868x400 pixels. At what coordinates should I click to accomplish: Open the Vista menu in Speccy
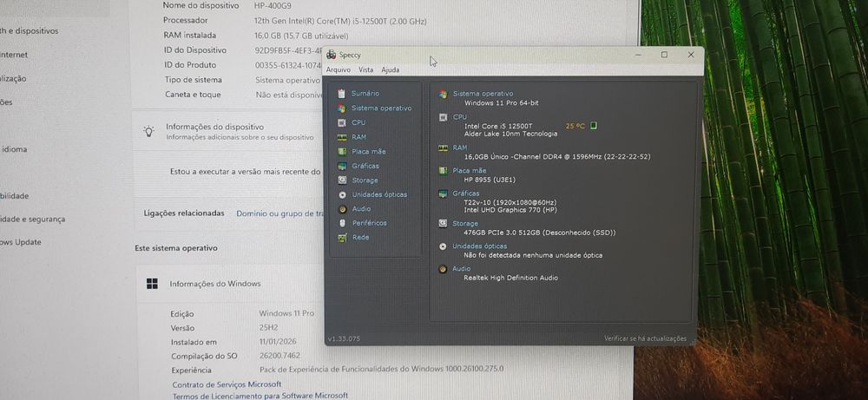pos(366,70)
